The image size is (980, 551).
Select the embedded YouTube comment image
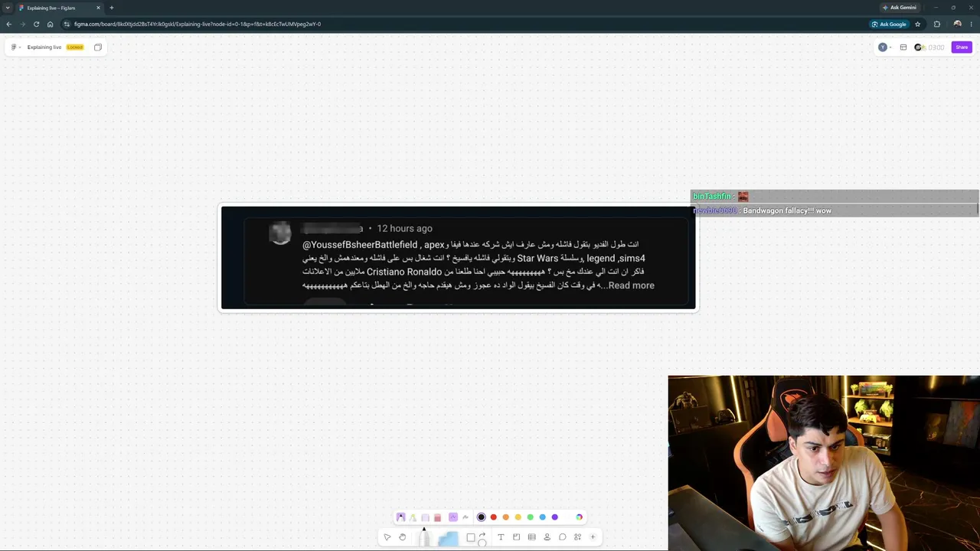[459, 258]
